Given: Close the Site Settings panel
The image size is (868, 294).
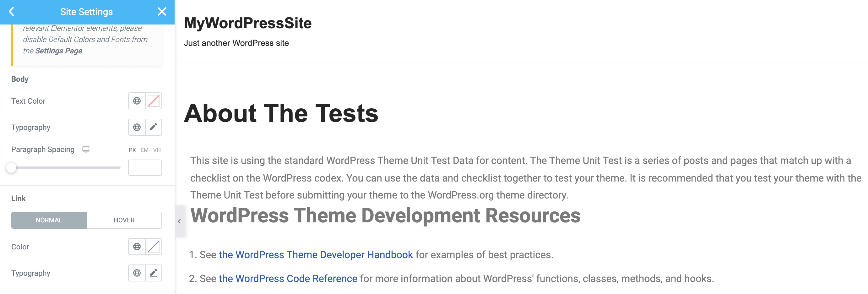Looking at the screenshot, I should tap(162, 11).
